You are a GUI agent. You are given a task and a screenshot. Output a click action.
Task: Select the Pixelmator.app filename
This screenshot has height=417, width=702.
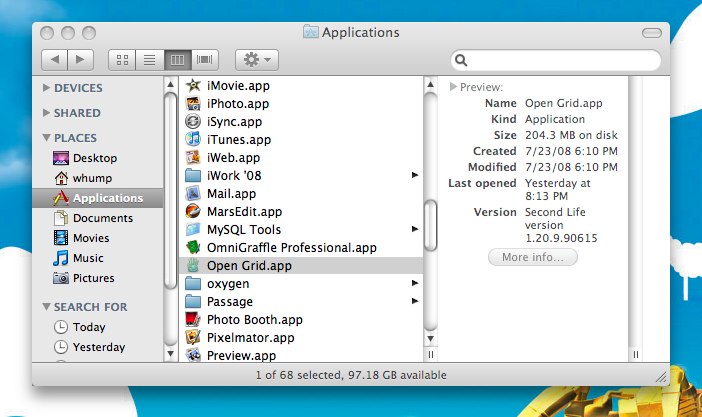(x=251, y=337)
